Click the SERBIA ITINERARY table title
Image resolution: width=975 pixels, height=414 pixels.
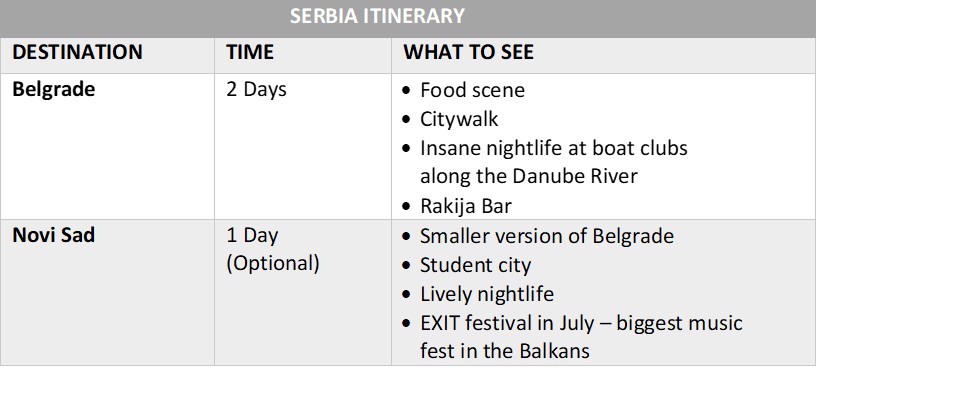click(x=377, y=16)
